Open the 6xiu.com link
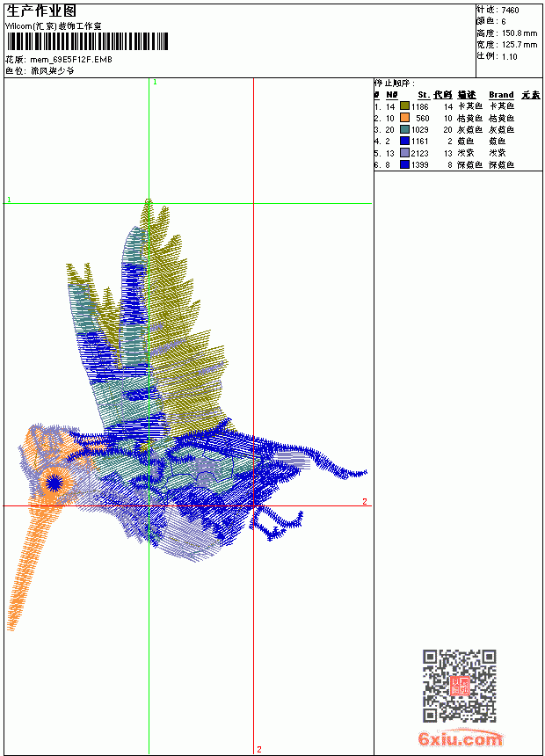Viewport: 545px width, 756px height. coord(460,738)
